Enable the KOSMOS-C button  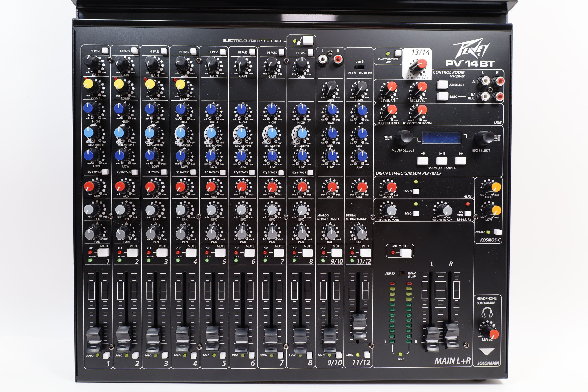498,232
